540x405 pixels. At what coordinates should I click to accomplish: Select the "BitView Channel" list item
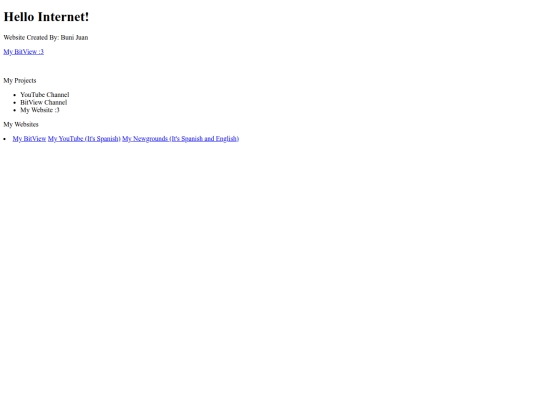click(x=44, y=102)
